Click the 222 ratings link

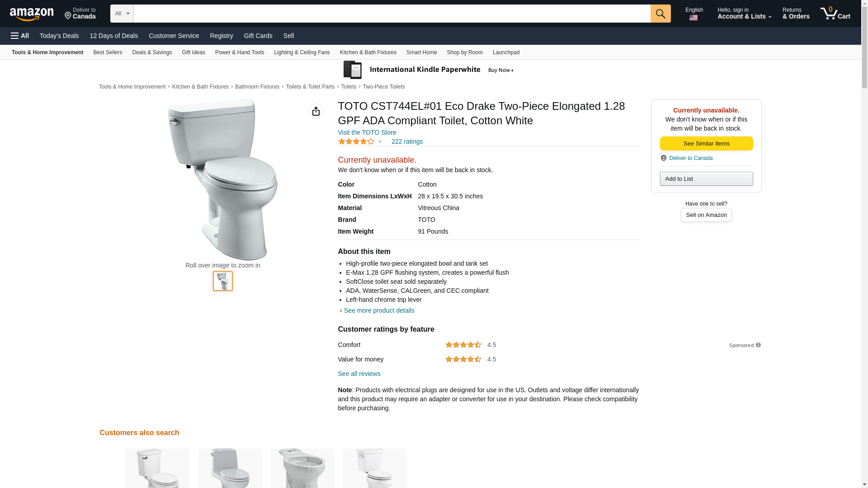click(x=406, y=141)
